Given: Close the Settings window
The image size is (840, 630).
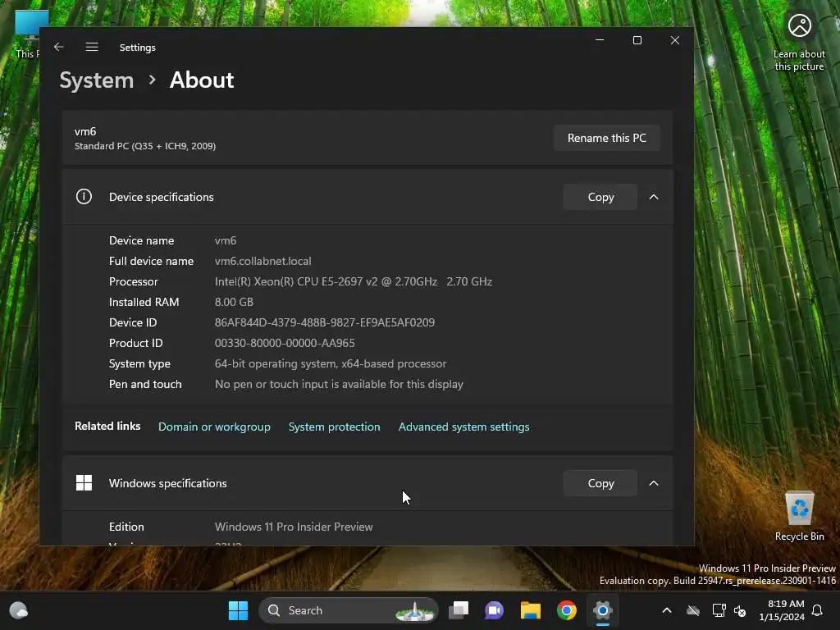Looking at the screenshot, I should click(675, 40).
